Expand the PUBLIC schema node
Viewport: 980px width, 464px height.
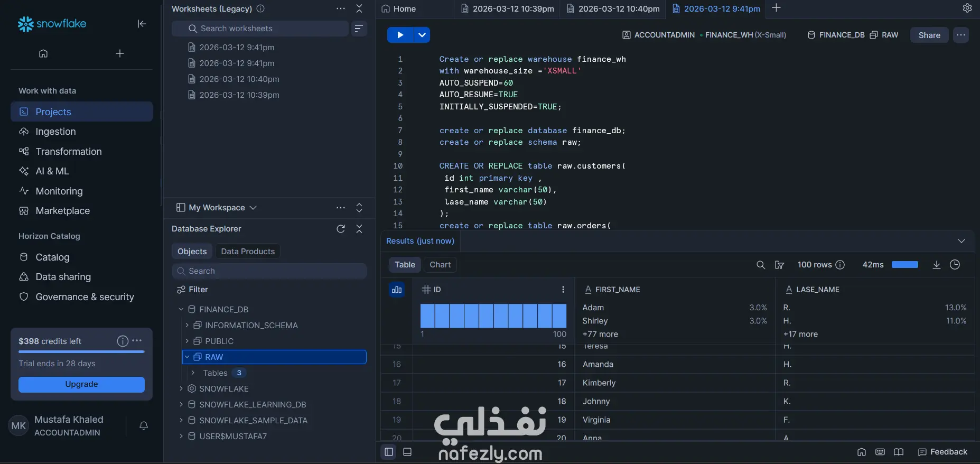[187, 341]
